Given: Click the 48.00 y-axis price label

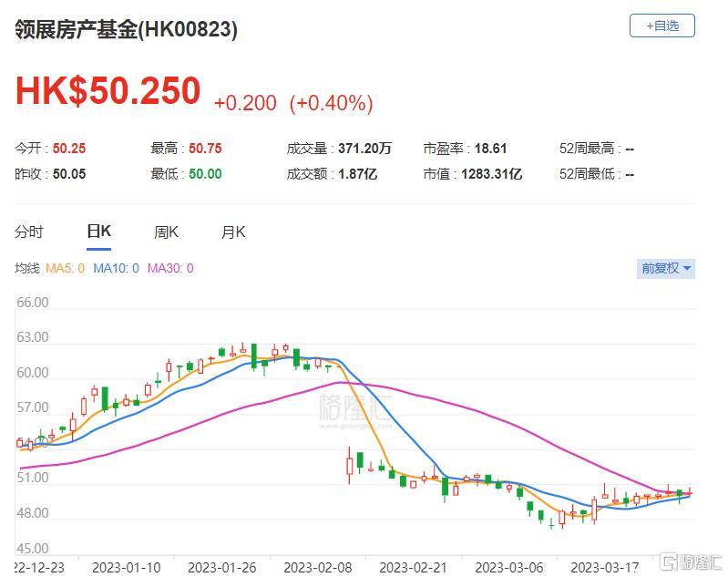Looking at the screenshot, I should point(33,513).
